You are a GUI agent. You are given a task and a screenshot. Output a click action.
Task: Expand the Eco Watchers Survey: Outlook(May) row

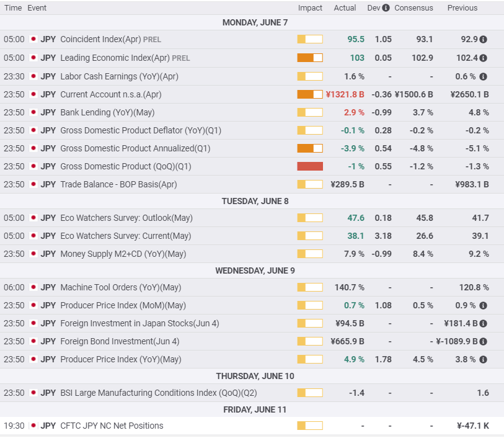tap(126, 218)
